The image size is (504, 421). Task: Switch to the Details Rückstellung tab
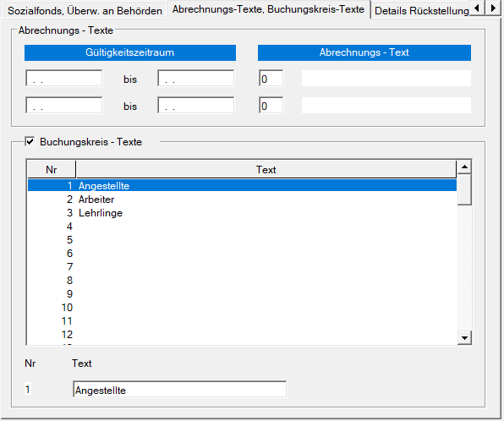(x=422, y=11)
